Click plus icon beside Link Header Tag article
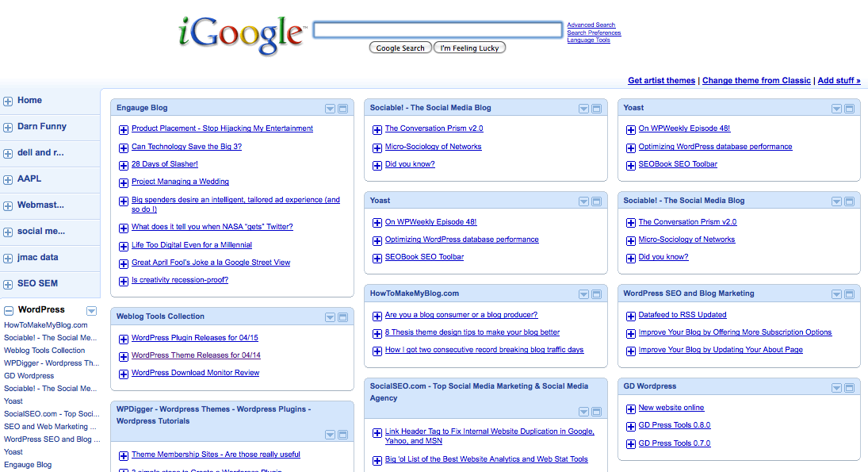The image size is (868, 472). pos(377,432)
